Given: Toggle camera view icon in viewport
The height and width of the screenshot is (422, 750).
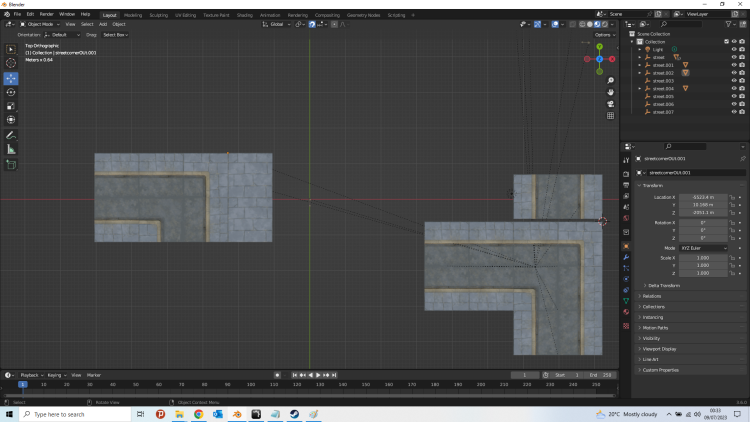Looking at the screenshot, I should (610, 104).
